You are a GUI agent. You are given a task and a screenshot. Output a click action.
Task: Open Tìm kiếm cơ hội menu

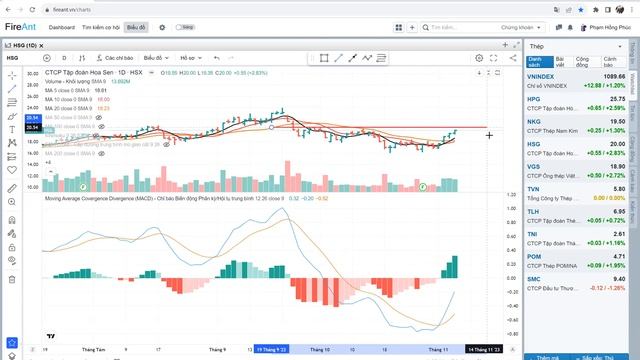[x=100, y=27]
